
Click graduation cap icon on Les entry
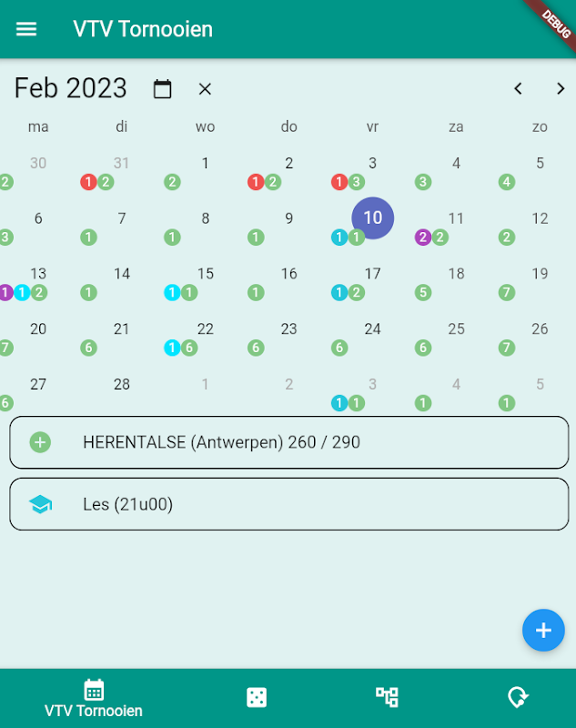click(40, 504)
